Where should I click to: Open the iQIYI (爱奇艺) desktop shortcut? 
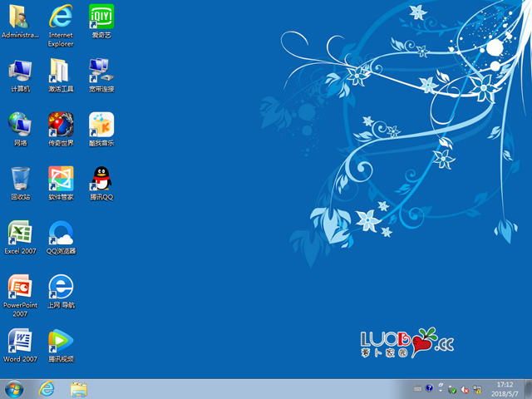pyautogui.click(x=101, y=17)
